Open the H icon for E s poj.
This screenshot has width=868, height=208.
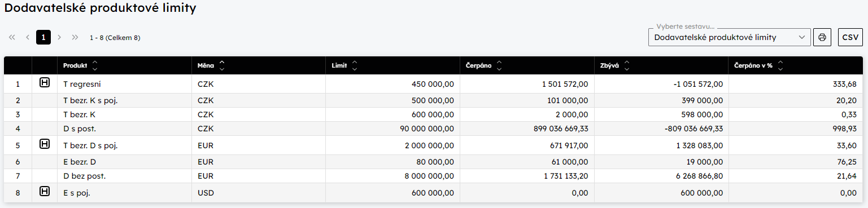[45, 192]
